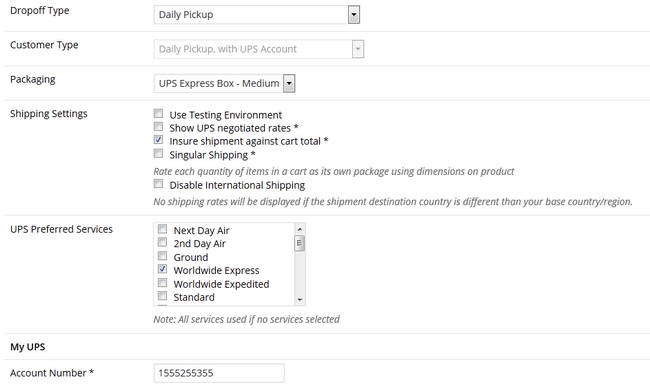
Task: Click the Customer Type label
Action: click(44, 45)
